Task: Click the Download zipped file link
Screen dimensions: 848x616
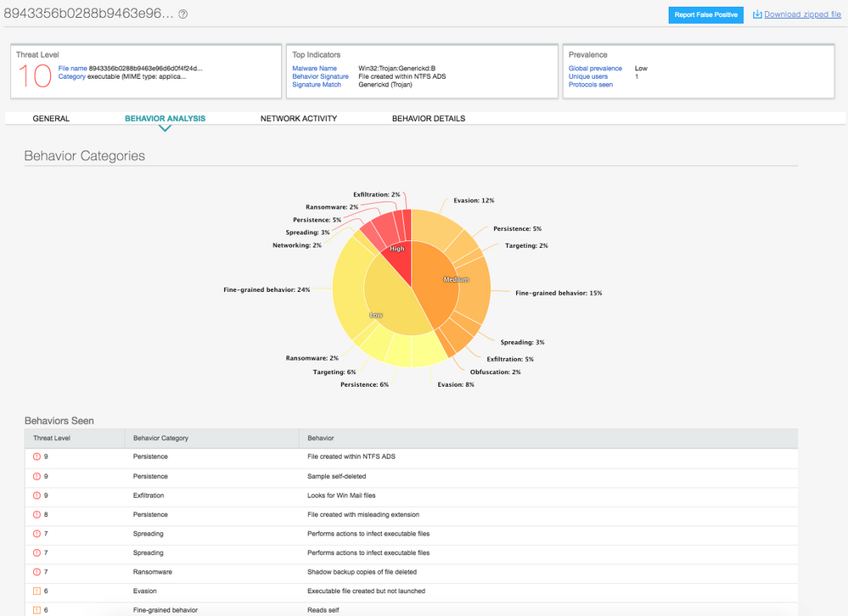Action: 802,14
